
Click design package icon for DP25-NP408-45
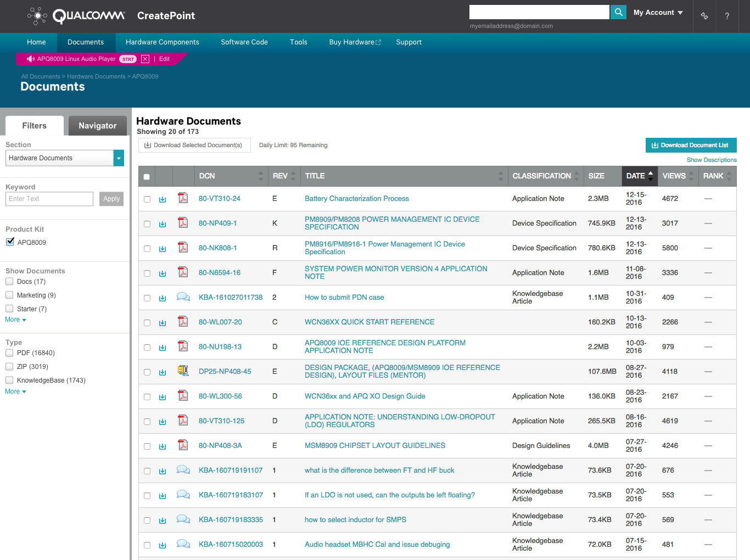pos(183,371)
